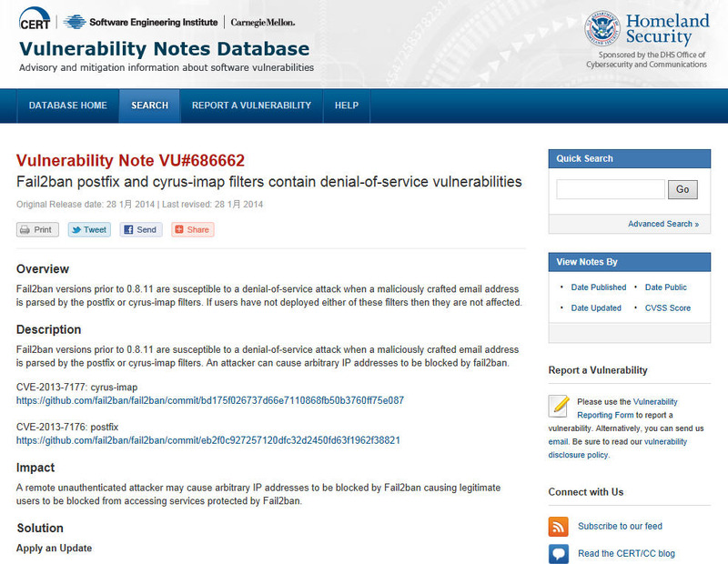Go to Report a Vulnerability tab

(251, 106)
